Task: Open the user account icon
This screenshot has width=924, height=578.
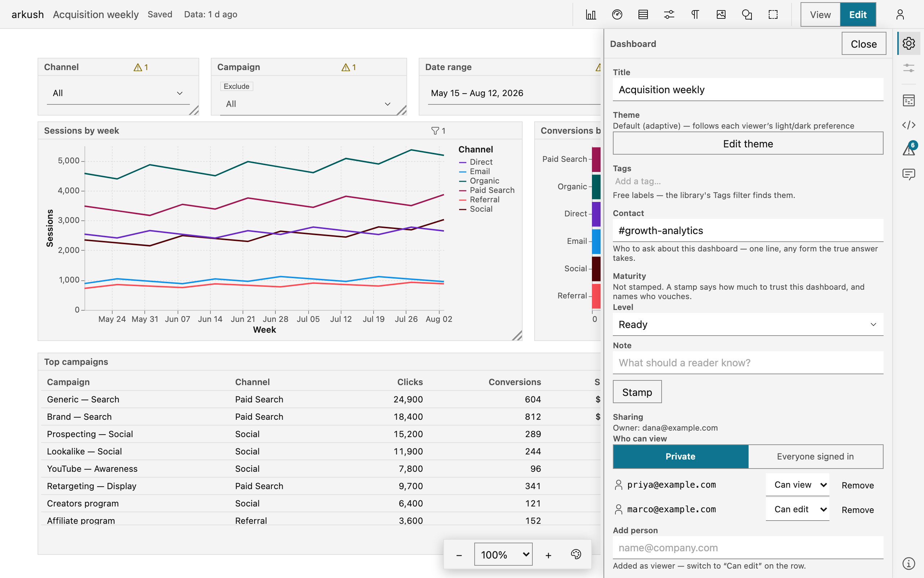Action: [900, 14]
